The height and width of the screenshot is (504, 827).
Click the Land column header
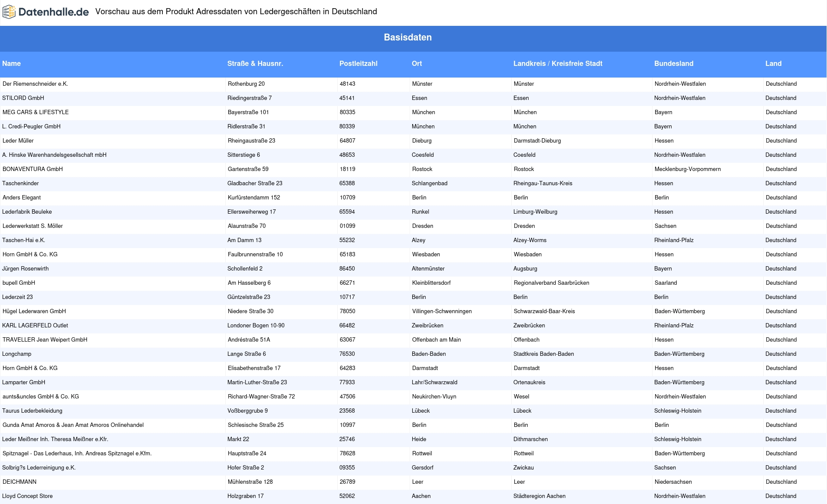click(774, 63)
